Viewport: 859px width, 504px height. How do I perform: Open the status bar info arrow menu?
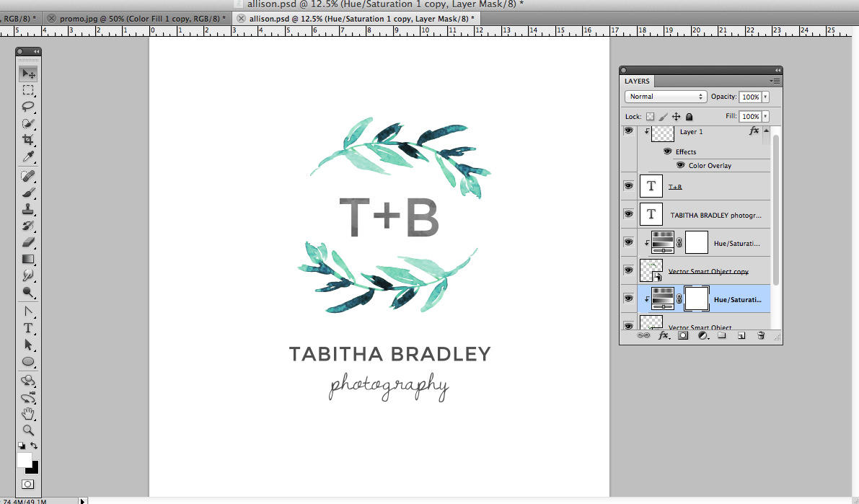(82, 500)
